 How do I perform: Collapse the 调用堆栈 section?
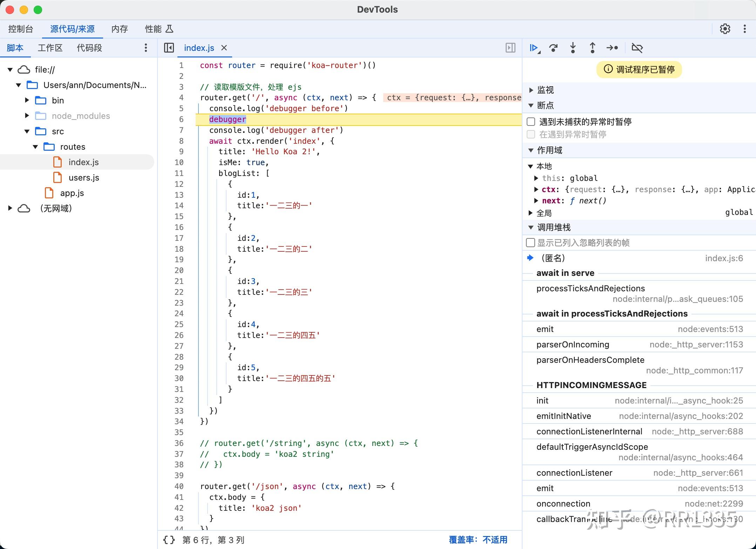tap(531, 227)
